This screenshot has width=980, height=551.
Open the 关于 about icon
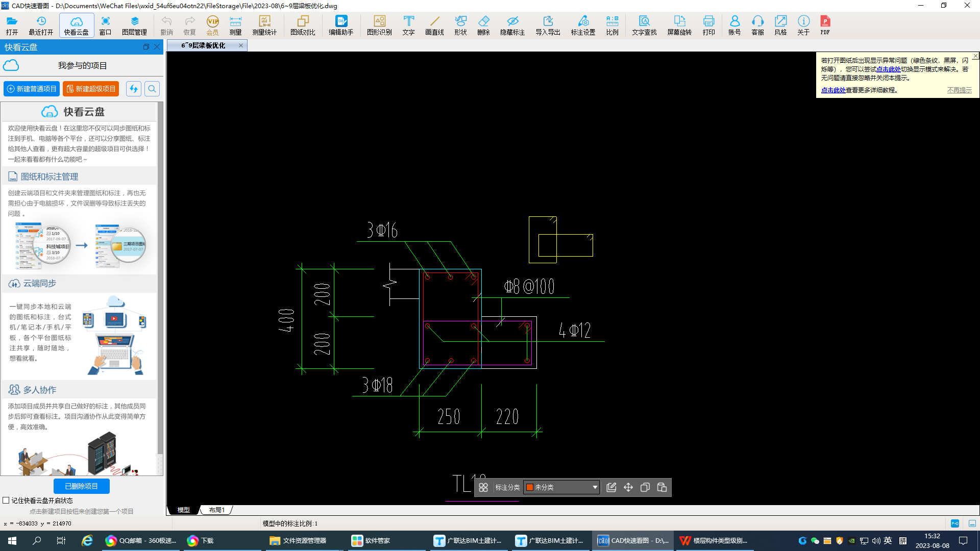(803, 25)
